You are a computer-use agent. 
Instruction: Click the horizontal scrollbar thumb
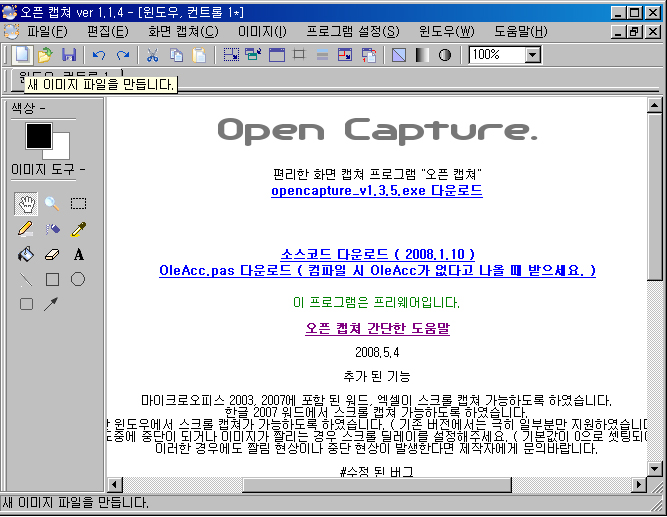pos(377,485)
